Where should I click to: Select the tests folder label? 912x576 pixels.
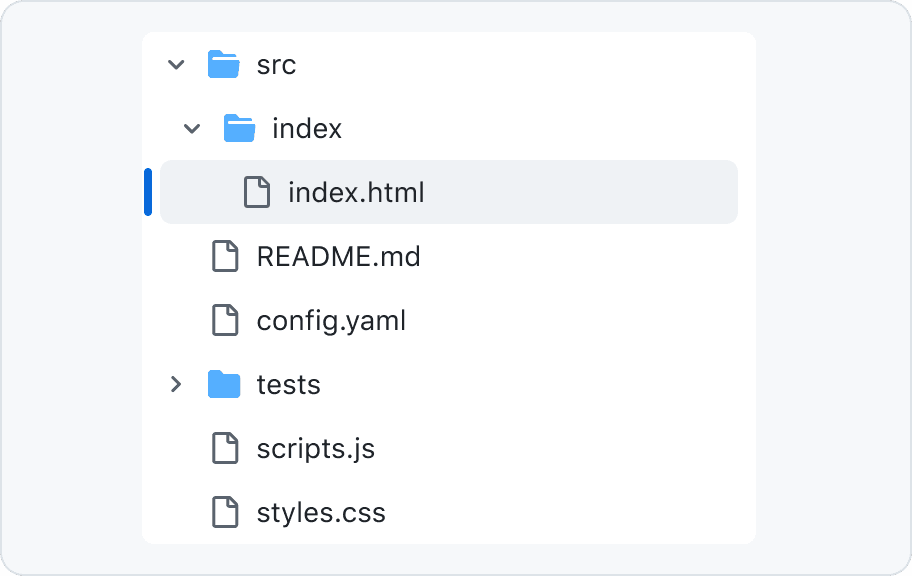(288, 385)
